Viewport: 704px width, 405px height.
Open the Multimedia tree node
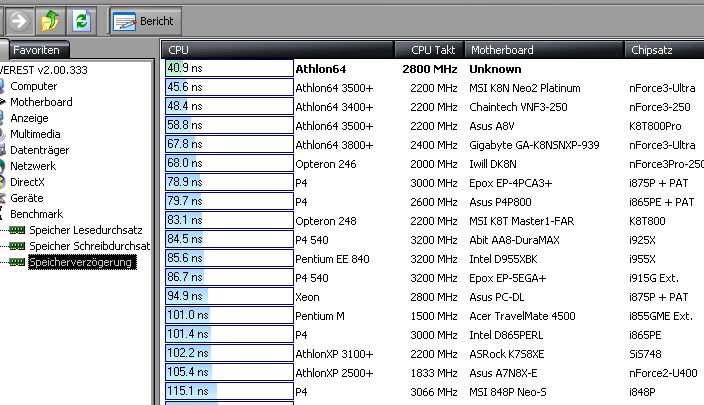pos(35,134)
